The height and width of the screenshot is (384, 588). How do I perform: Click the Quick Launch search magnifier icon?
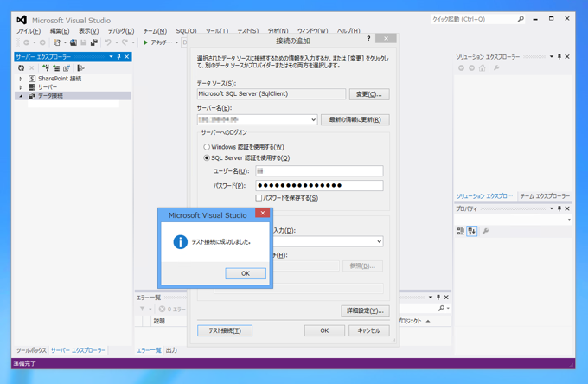click(521, 19)
